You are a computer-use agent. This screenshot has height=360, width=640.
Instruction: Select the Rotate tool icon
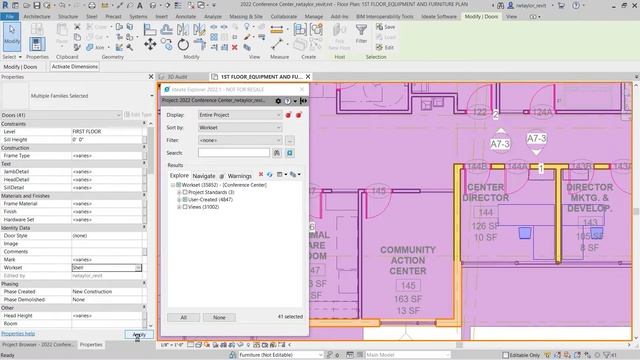pos(183,44)
